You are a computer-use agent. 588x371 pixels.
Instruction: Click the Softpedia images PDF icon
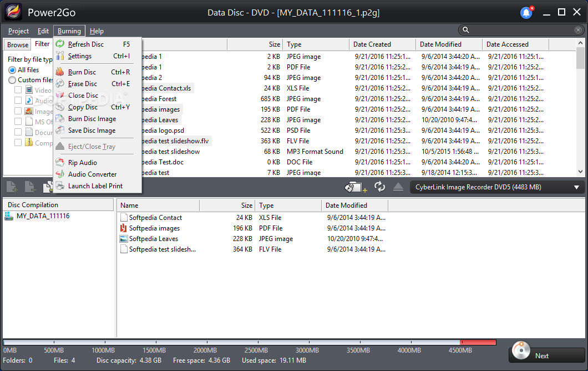point(123,228)
